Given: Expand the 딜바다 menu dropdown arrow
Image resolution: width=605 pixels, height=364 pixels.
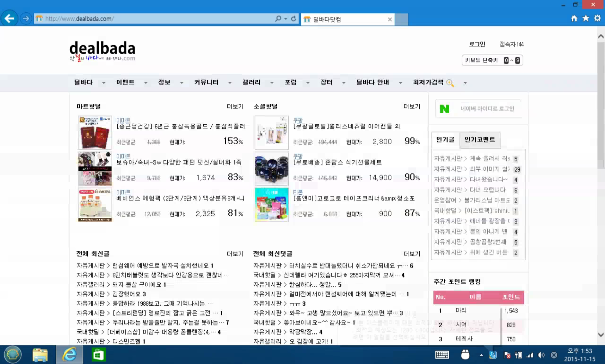Looking at the screenshot, I should coord(104,83).
